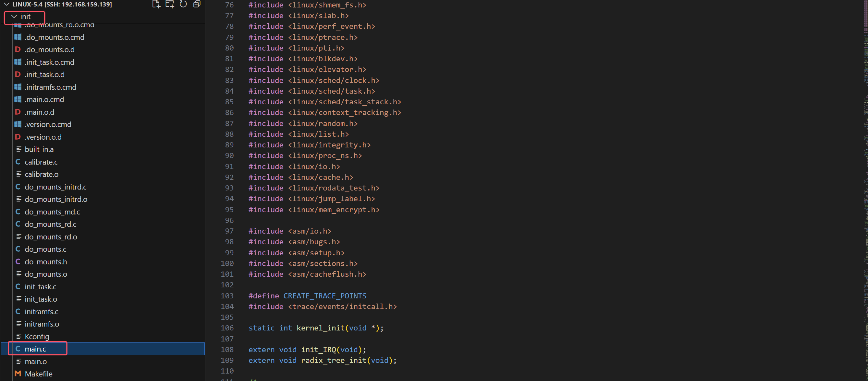The image size is (868, 381).
Task: Collapse the init folder
Action: pyautogui.click(x=14, y=17)
